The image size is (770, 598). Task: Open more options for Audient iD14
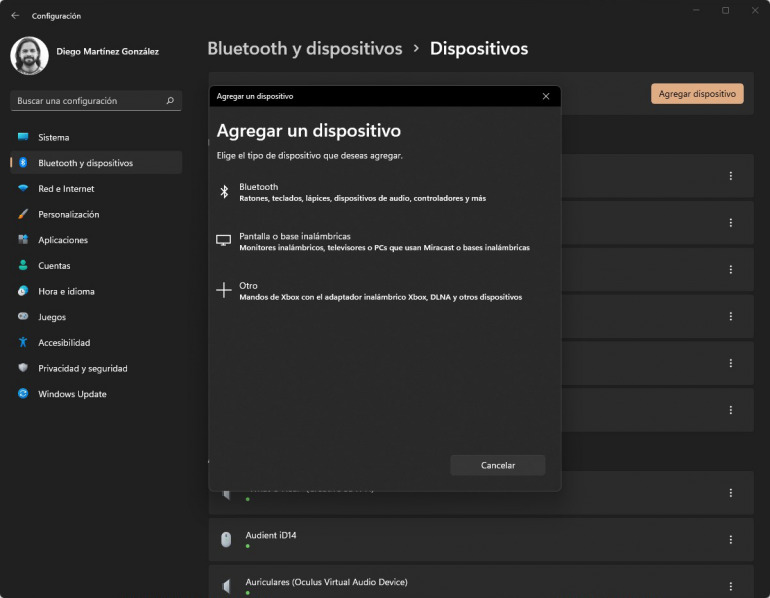(731, 539)
